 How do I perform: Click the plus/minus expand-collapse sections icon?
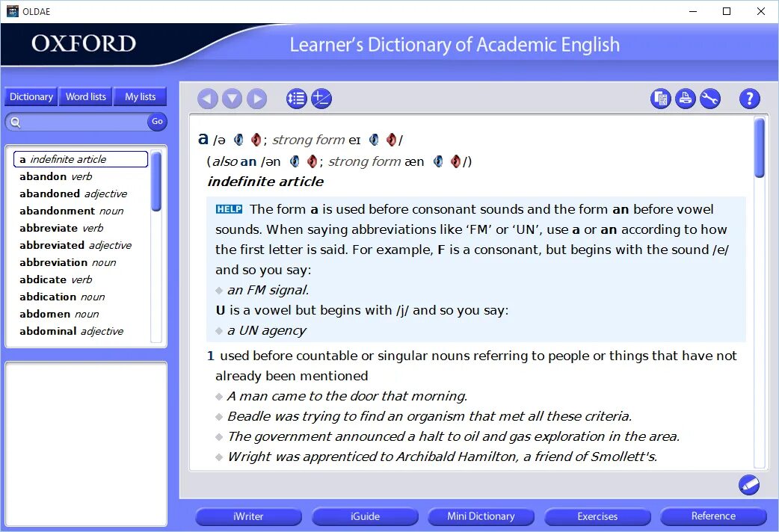coord(321,99)
